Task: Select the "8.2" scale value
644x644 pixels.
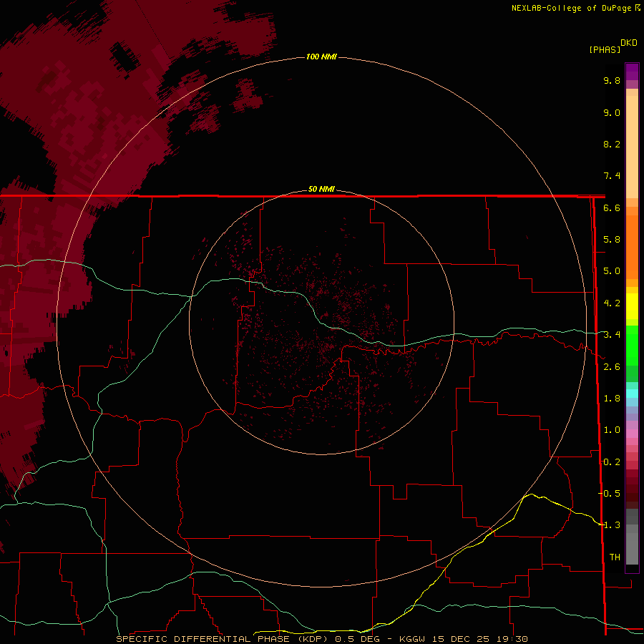Action: pos(612,144)
